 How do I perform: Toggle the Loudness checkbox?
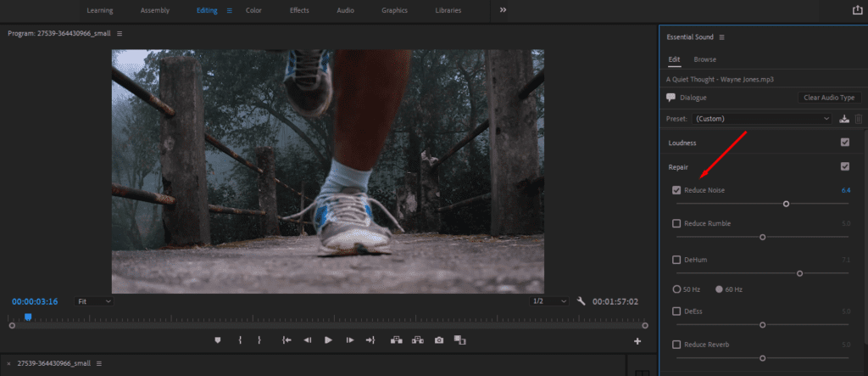click(x=845, y=143)
